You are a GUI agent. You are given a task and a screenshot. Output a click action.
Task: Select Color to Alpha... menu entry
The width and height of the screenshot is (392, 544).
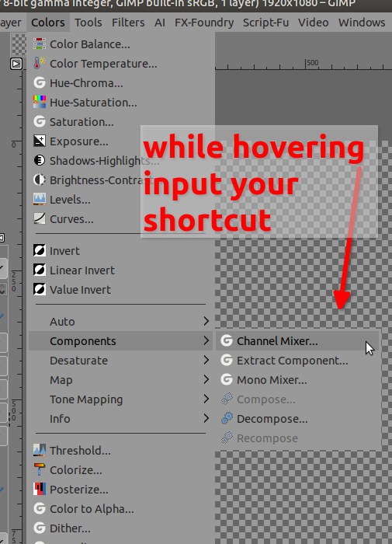[120, 508]
